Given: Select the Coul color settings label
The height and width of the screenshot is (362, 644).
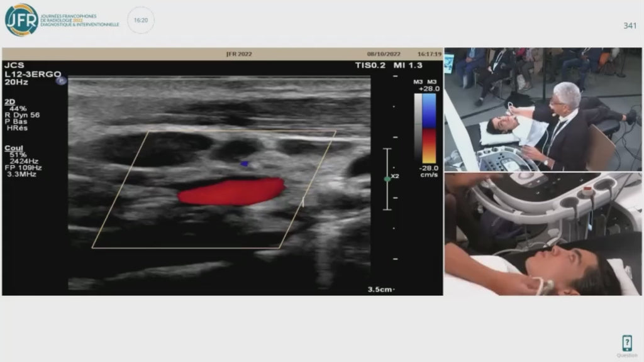Looking at the screenshot, I should [x=14, y=148].
